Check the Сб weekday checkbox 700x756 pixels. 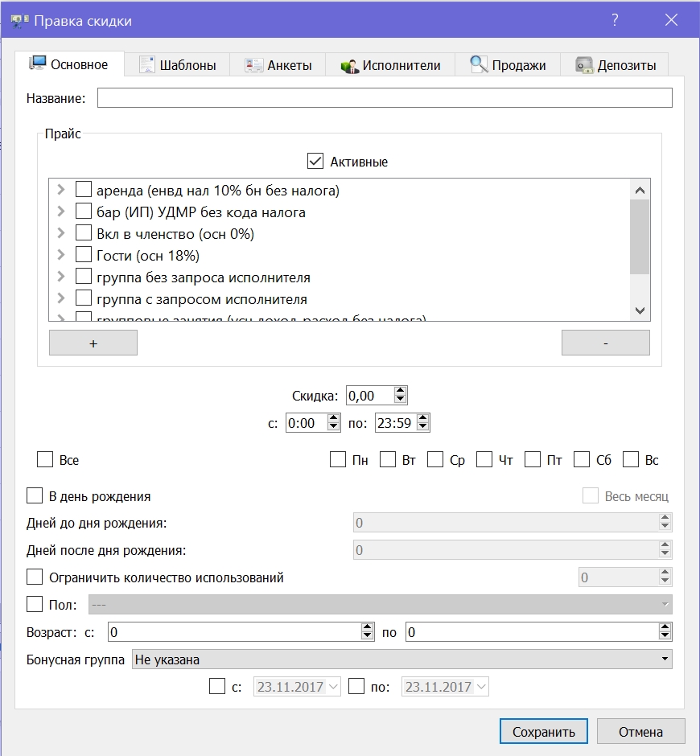click(582, 459)
